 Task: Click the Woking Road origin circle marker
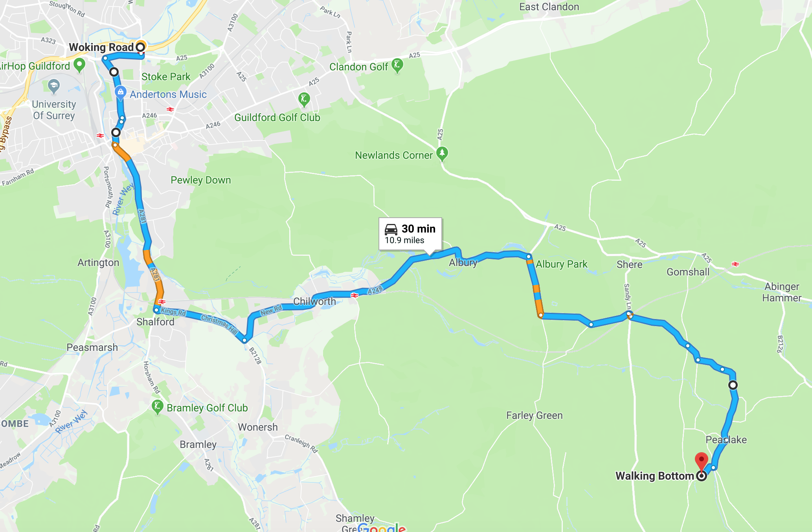[140, 47]
